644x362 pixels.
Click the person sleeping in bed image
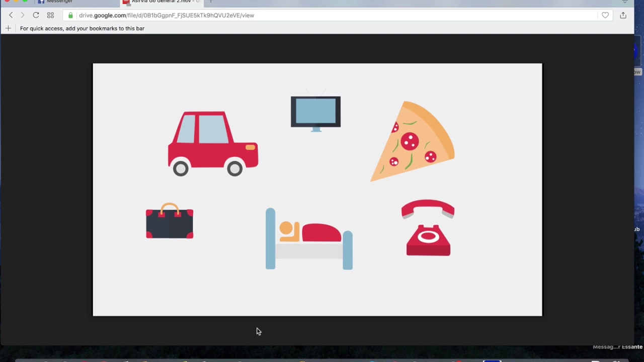[x=309, y=239]
